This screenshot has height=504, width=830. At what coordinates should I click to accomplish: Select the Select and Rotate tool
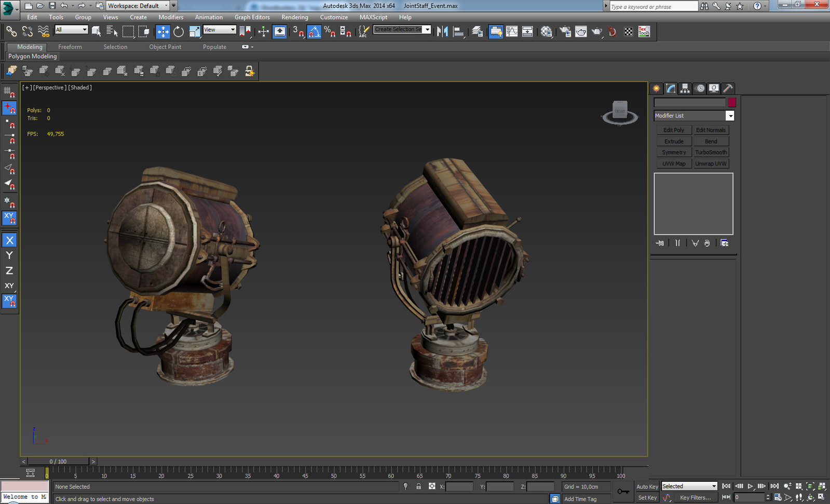click(179, 32)
